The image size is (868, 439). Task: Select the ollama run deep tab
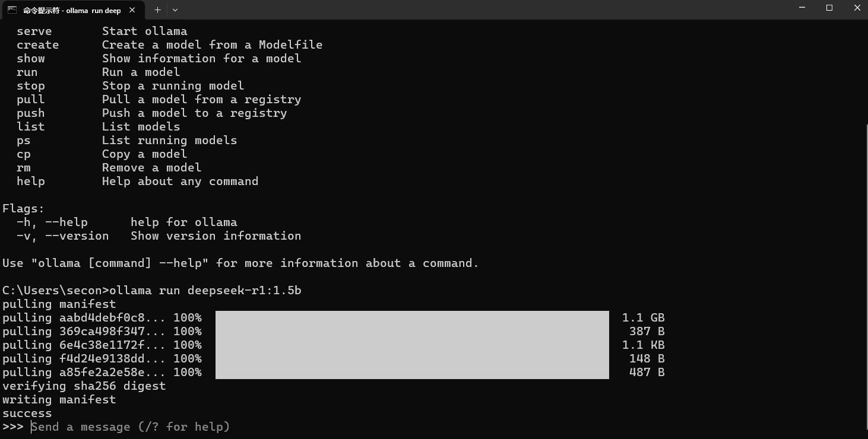point(72,10)
